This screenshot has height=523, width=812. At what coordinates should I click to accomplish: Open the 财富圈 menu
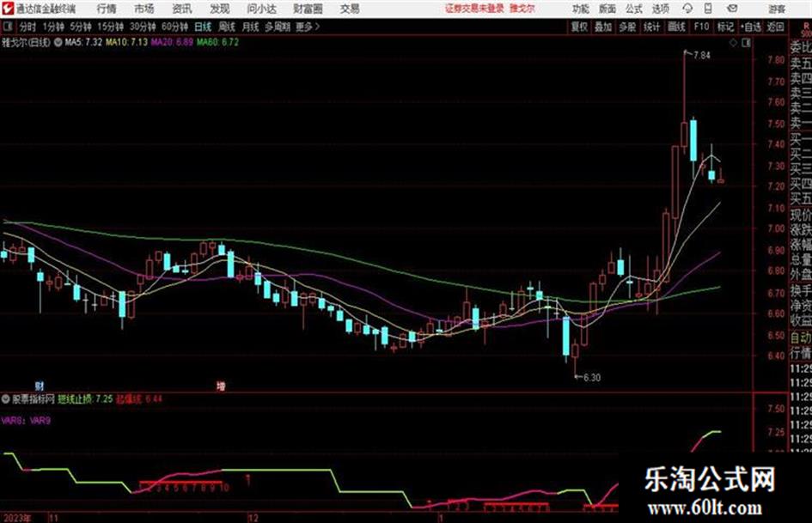[308, 9]
